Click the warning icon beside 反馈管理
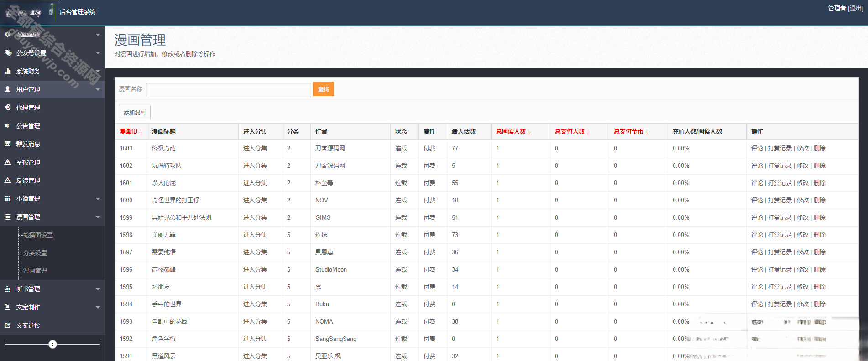Viewport: 868px width, 361px height. 8,180
